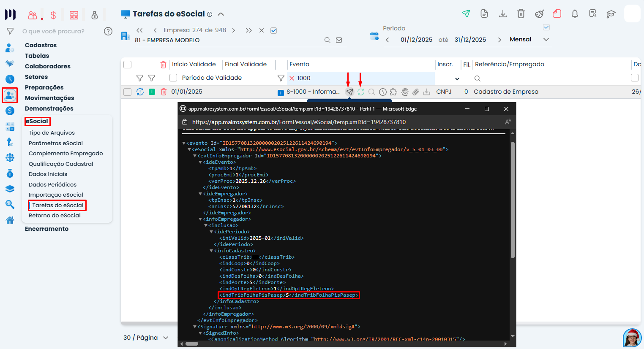
Task: Open the Colaboradores menu
Action: pyautogui.click(x=48, y=66)
